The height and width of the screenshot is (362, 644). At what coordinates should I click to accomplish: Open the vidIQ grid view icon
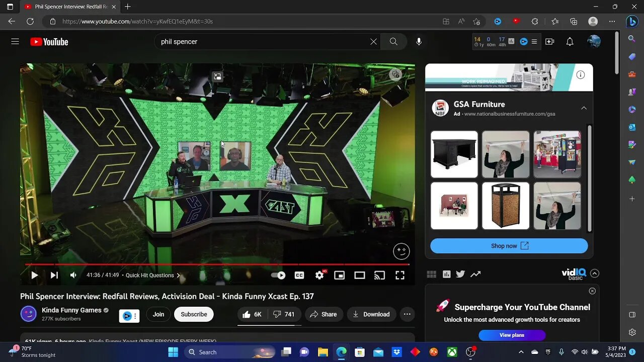pyautogui.click(x=432, y=274)
